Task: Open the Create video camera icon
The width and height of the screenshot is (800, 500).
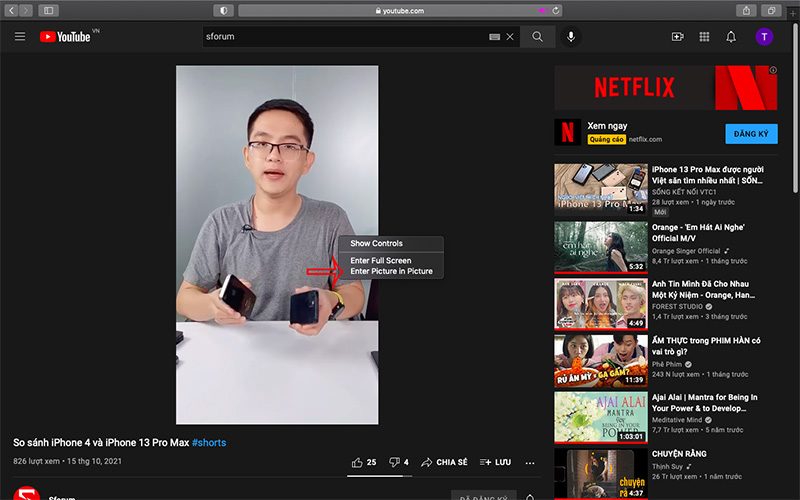Action: tap(677, 37)
